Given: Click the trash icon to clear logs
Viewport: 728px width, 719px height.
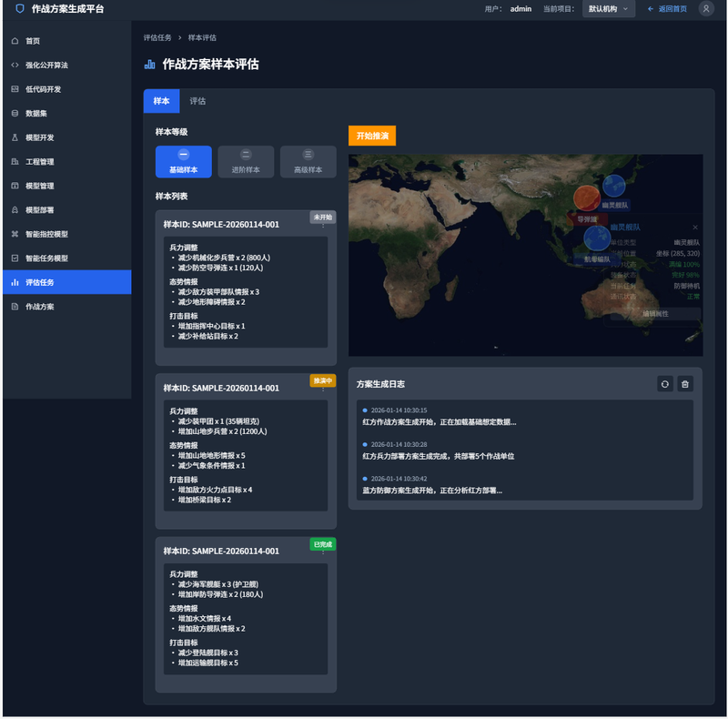Looking at the screenshot, I should tap(685, 384).
